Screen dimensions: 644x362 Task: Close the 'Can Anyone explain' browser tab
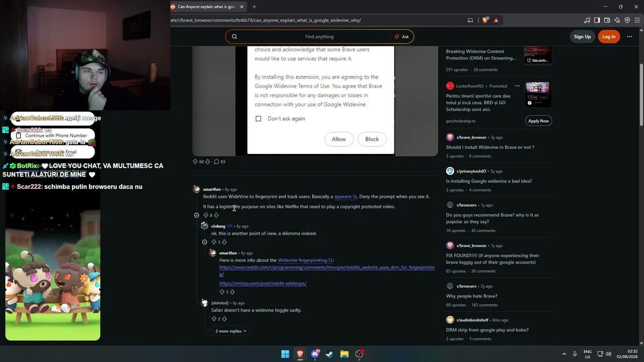pos(242,7)
